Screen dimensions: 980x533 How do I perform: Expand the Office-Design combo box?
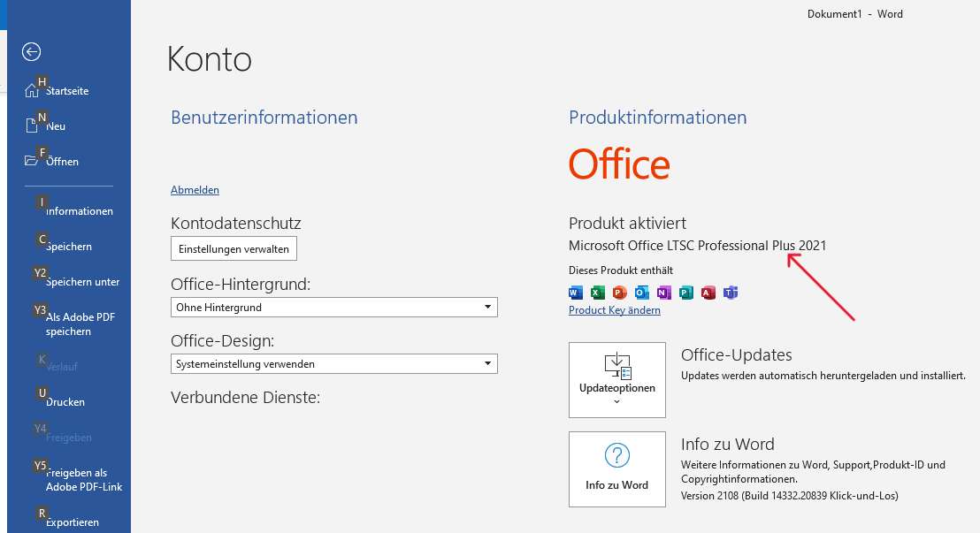click(x=333, y=364)
